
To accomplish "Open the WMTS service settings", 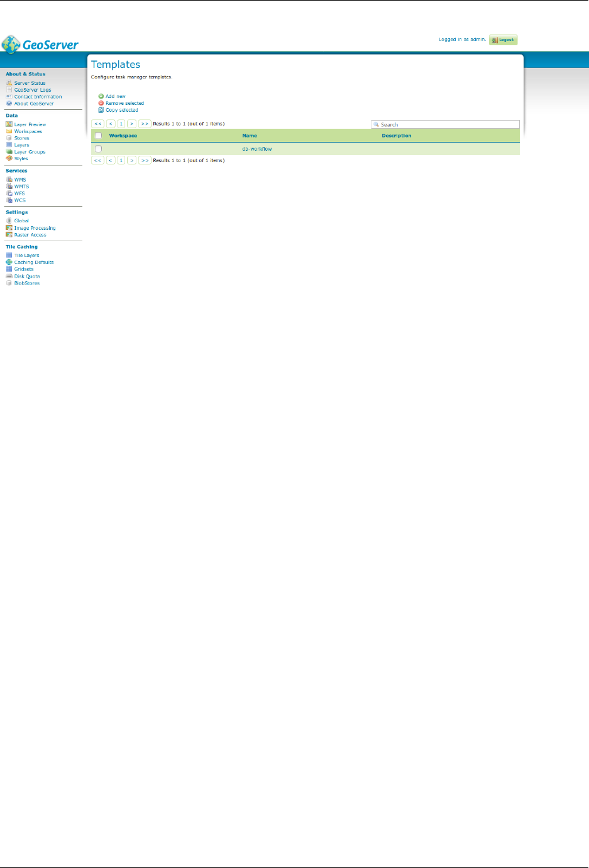I will [x=21, y=187].
